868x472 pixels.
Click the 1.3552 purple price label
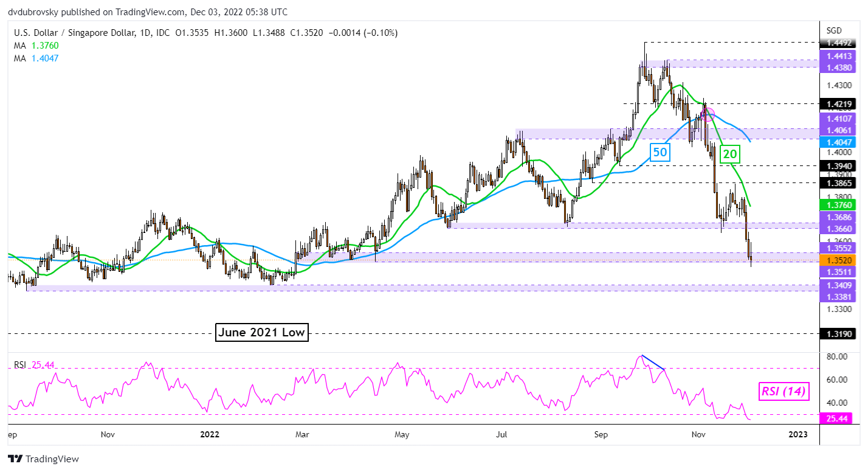click(838, 248)
